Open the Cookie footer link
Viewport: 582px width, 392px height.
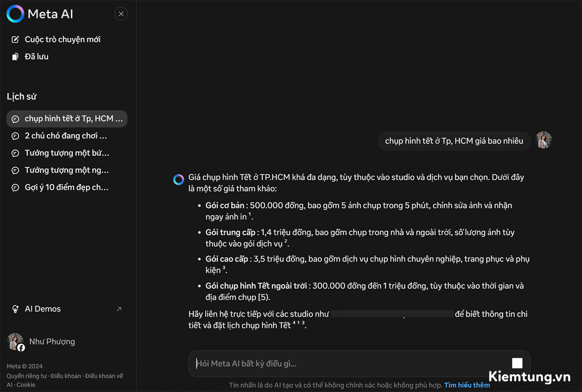[26, 385]
